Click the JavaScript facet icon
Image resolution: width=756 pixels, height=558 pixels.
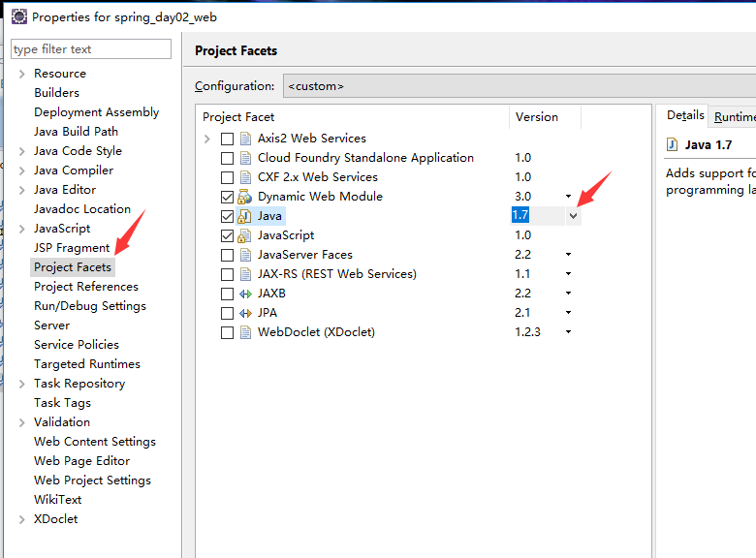tap(244, 235)
